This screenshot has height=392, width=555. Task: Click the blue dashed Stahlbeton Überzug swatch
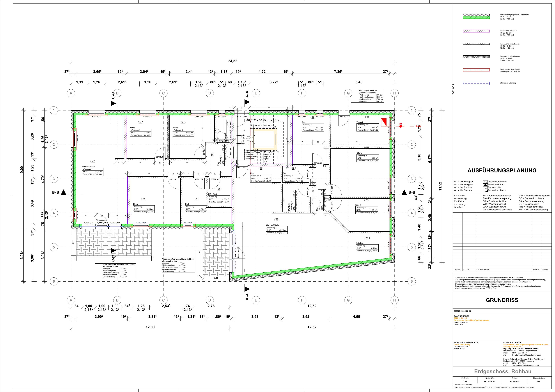tap(476, 83)
